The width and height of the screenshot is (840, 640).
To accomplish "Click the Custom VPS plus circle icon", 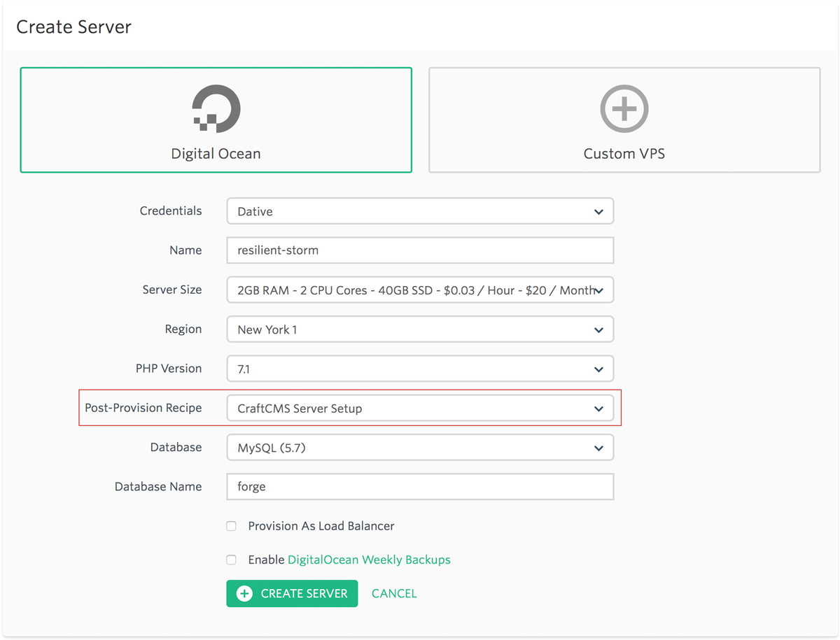I will [624, 108].
